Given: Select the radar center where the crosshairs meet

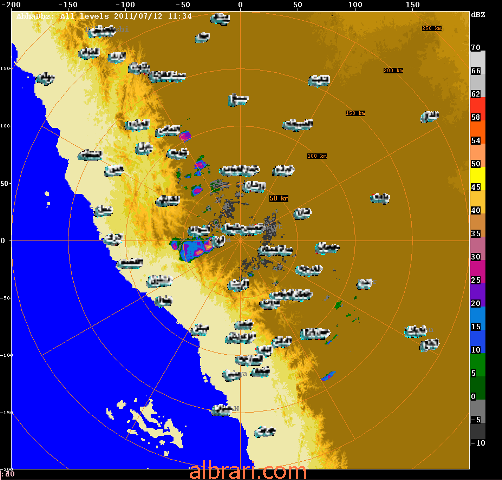Looking at the screenshot, I should tap(240, 240).
